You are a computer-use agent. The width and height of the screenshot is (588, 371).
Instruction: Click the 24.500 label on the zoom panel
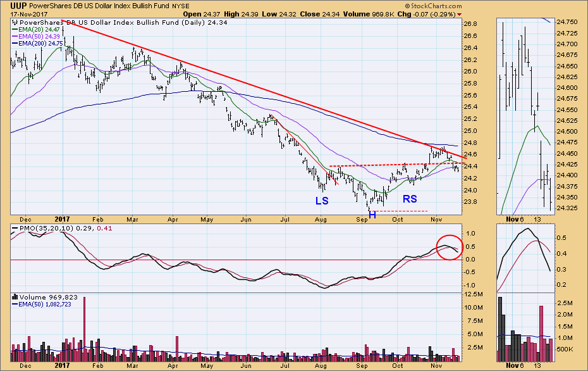click(567, 132)
